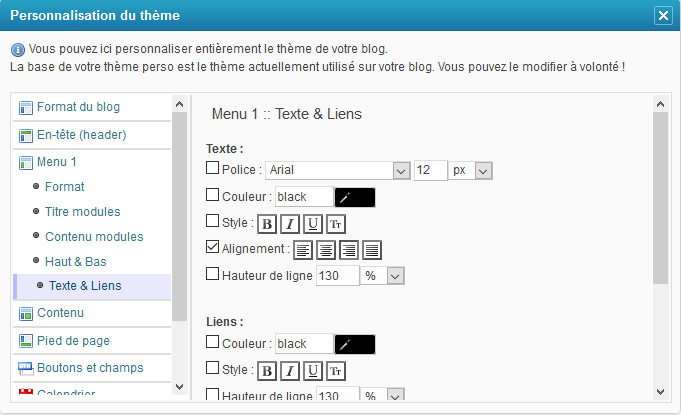
Task: Click the Bold icon in Liens style
Action: 267,371
